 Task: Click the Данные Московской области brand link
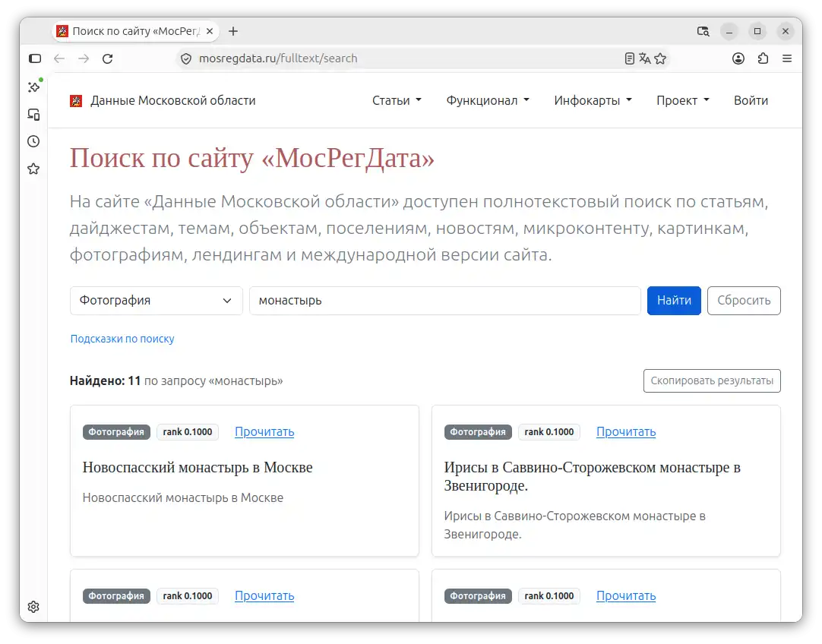click(x=173, y=100)
